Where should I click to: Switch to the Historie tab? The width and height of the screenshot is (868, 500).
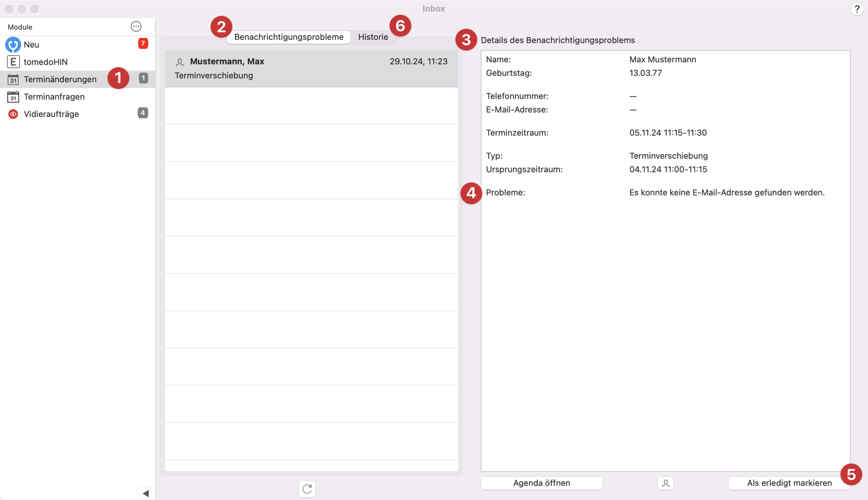pyautogui.click(x=373, y=36)
